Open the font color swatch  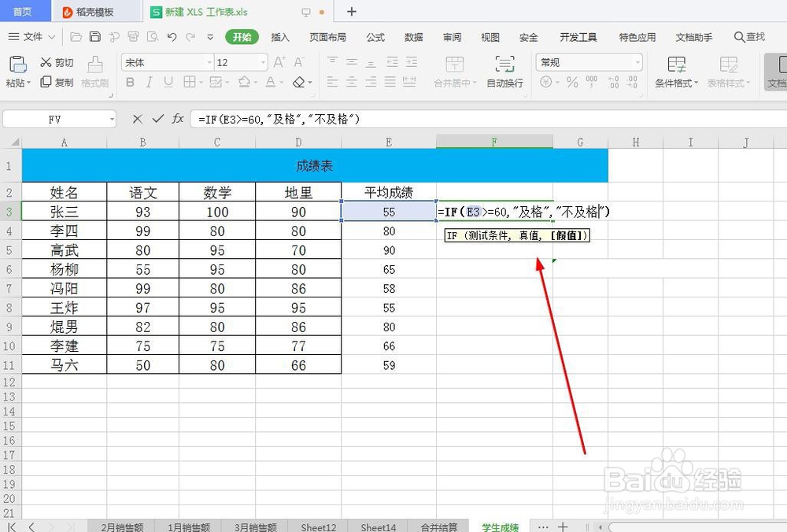tap(271, 81)
